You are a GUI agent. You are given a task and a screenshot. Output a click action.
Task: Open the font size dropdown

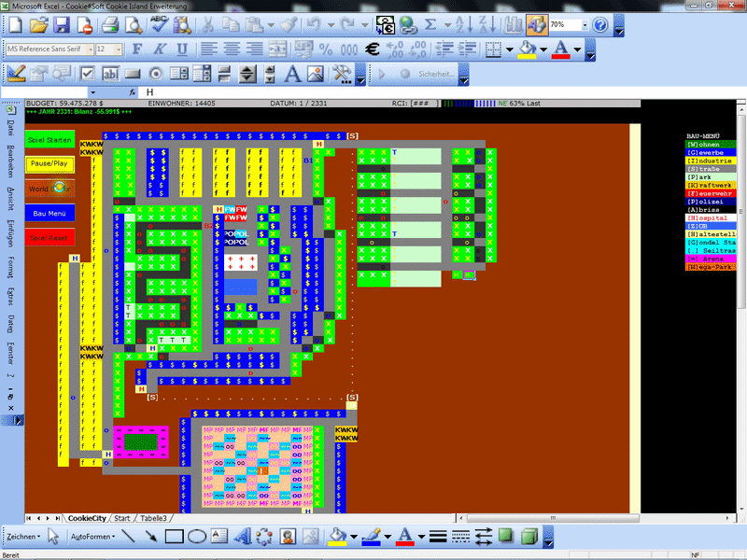119,49
